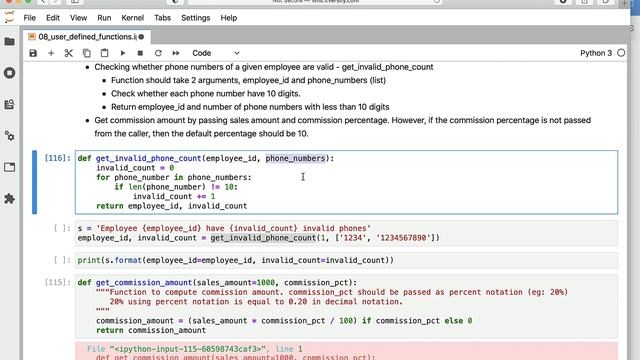Open the cell type Code dropdown

coord(216,53)
